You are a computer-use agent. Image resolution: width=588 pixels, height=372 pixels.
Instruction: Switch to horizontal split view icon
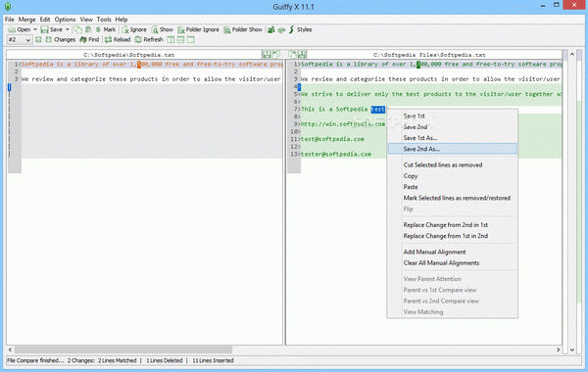pyautogui.click(x=180, y=40)
